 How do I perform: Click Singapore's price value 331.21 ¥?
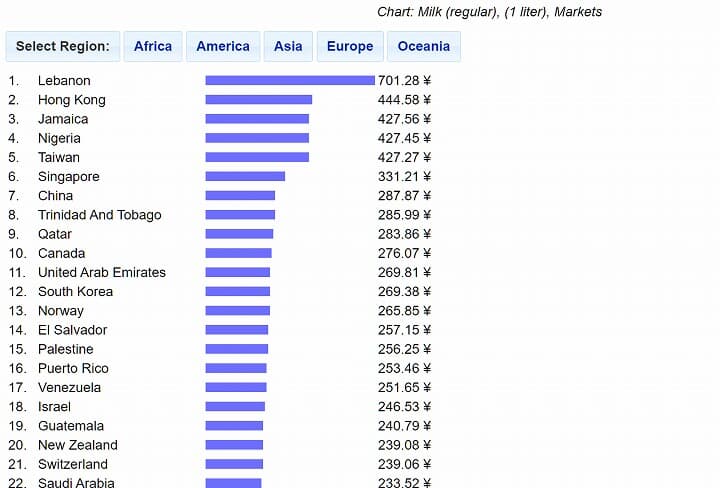pyautogui.click(x=404, y=176)
